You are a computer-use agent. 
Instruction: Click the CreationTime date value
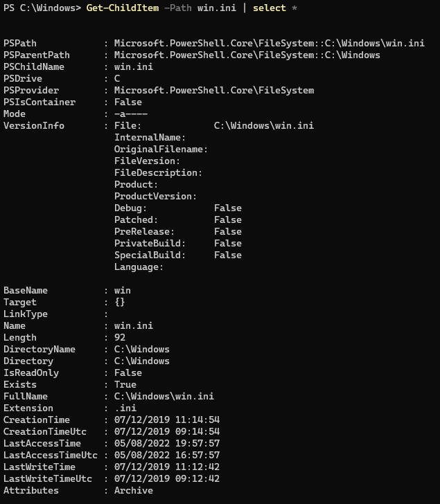click(x=167, y=420)
